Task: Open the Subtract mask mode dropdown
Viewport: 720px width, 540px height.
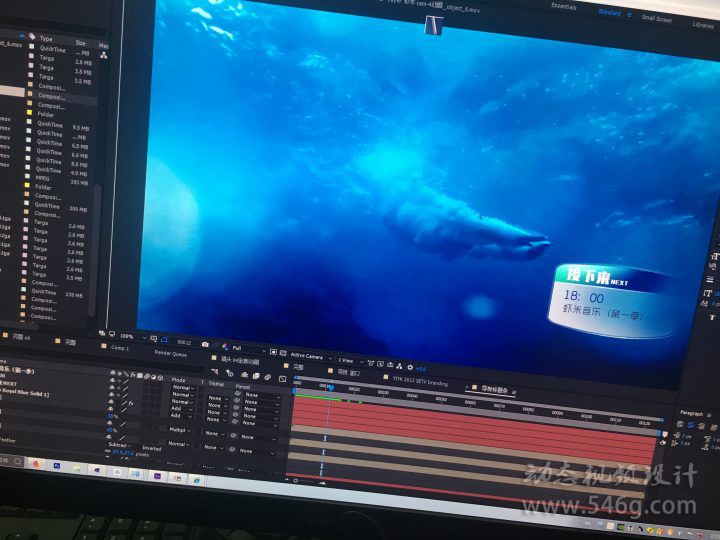Action: (x=119, y=445)
